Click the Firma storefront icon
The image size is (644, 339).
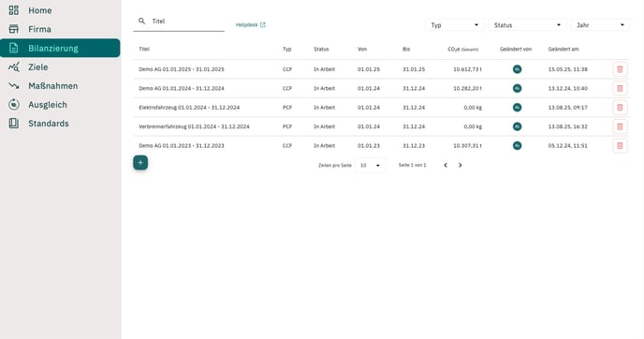13,29
